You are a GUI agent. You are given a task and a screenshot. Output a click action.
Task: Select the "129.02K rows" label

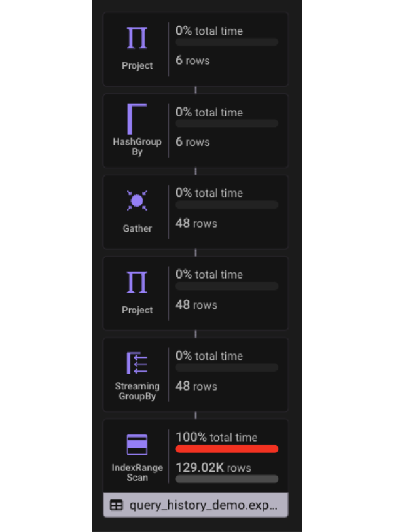[213, 467]
